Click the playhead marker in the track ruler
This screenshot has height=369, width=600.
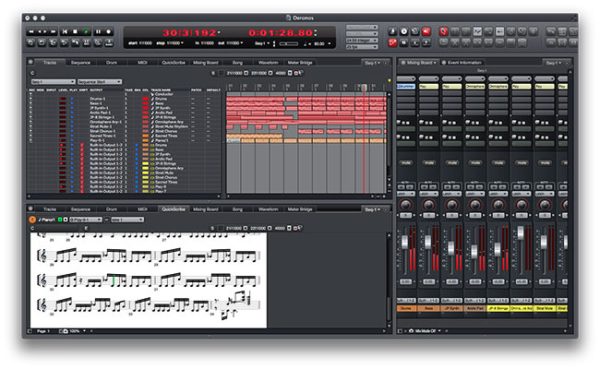pos(364,87)
